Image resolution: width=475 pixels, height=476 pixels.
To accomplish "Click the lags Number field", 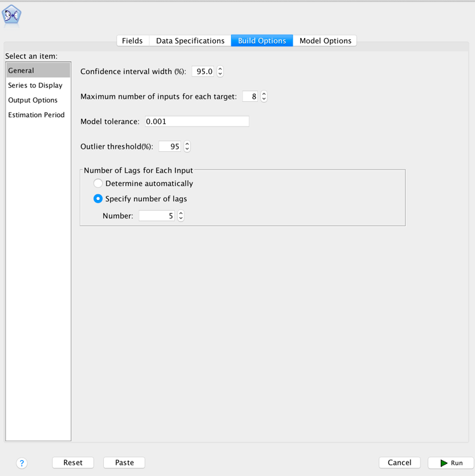I will click(x=156, y=216).
